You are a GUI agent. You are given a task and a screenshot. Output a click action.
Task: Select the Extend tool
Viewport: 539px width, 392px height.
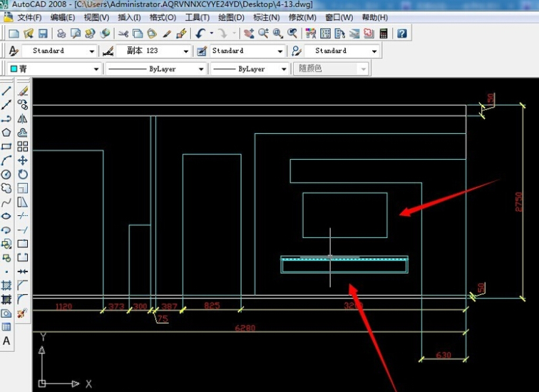point(23,229)
